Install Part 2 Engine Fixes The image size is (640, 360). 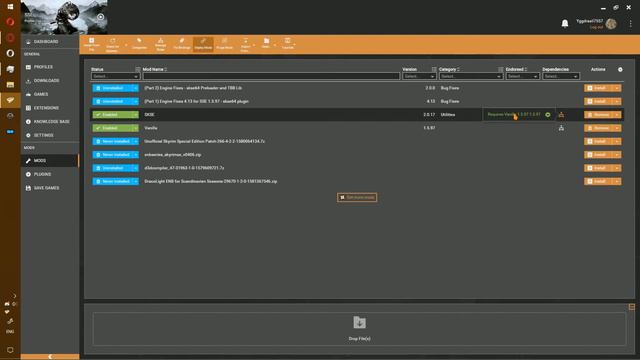(x=598, y=88)
